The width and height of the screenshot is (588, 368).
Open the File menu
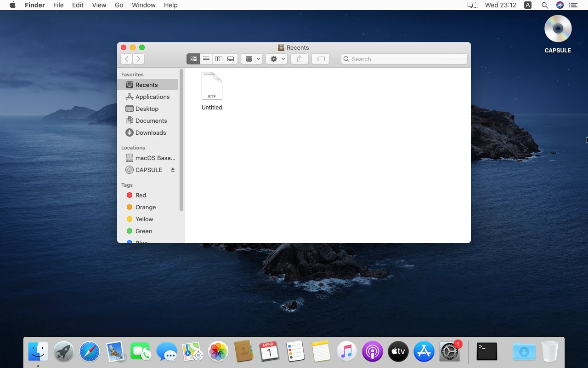(58, 5)
